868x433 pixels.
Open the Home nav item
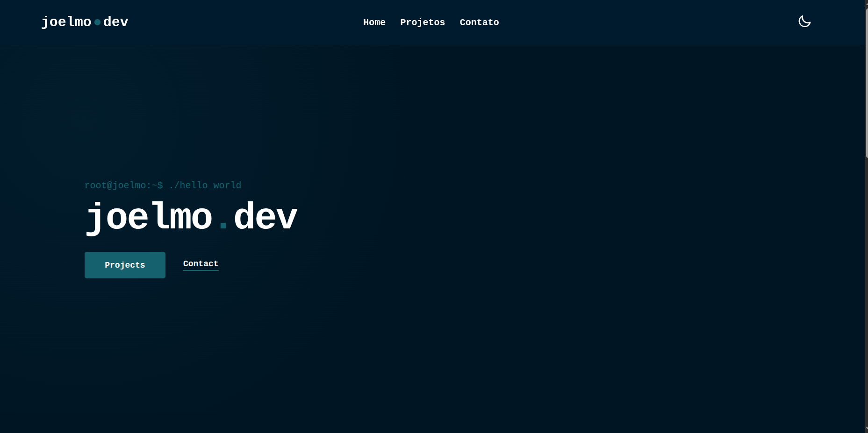[x=374, y=22]
